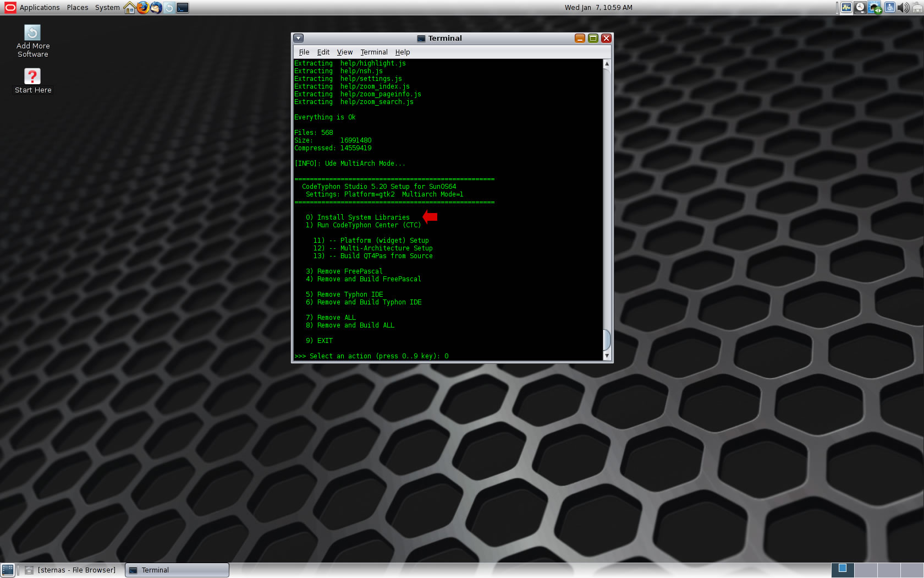Click the '9) EXIT' line

319,341
